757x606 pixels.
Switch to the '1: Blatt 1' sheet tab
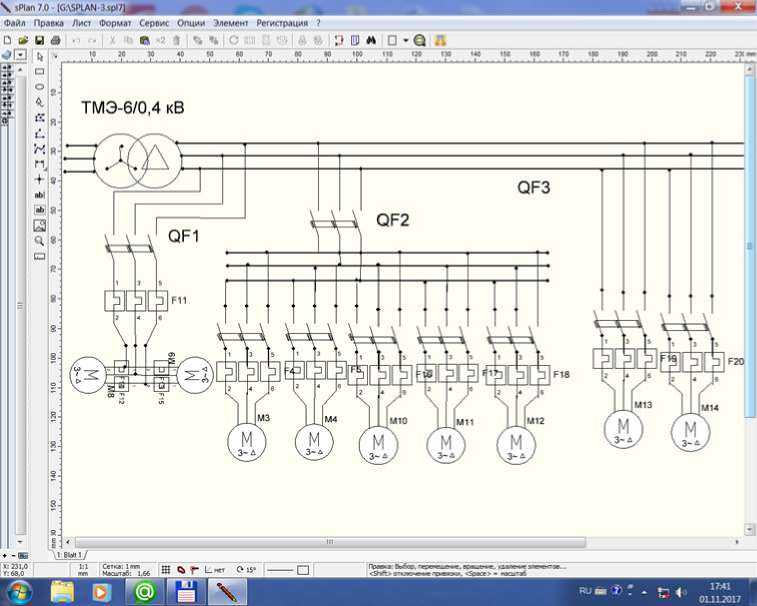click(70, 554)
